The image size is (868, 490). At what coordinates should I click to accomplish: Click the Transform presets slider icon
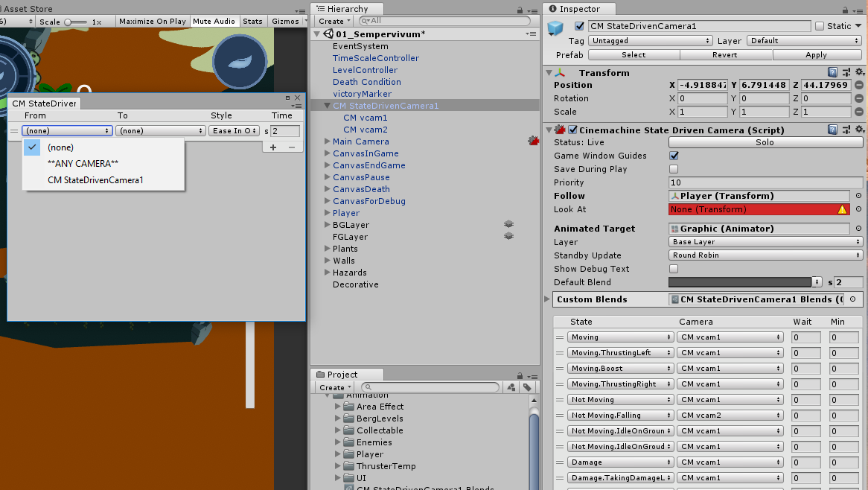coord(846,72)
